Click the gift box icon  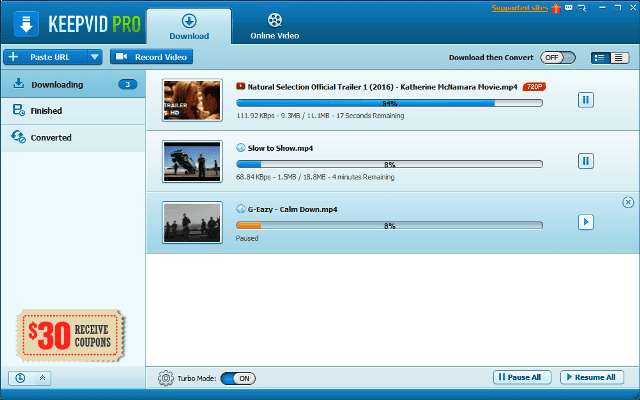coord(556,8)
